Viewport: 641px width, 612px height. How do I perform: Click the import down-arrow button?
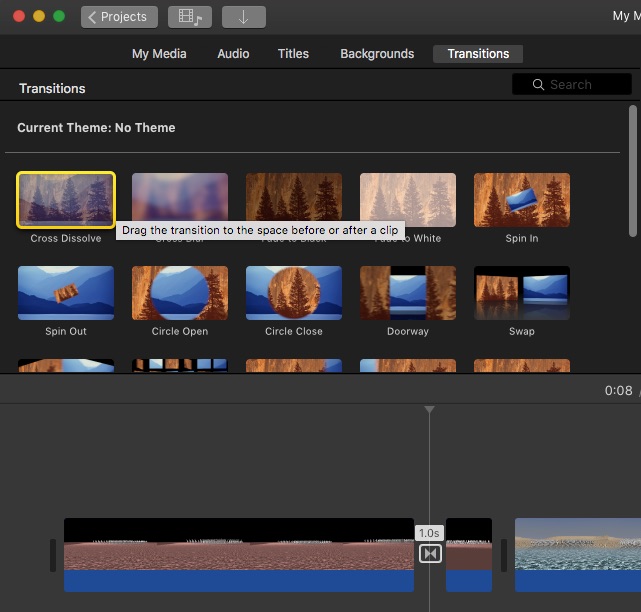244,17
